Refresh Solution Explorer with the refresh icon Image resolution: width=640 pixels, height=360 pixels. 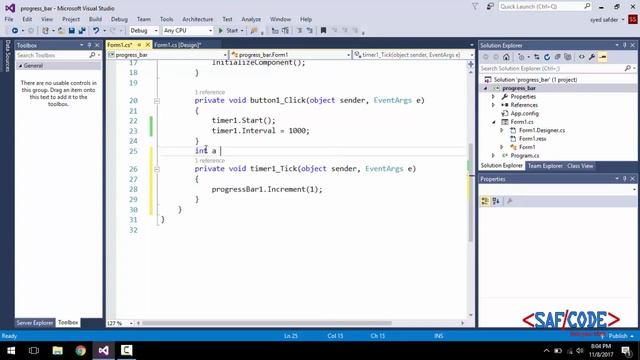tap(547, 57)
